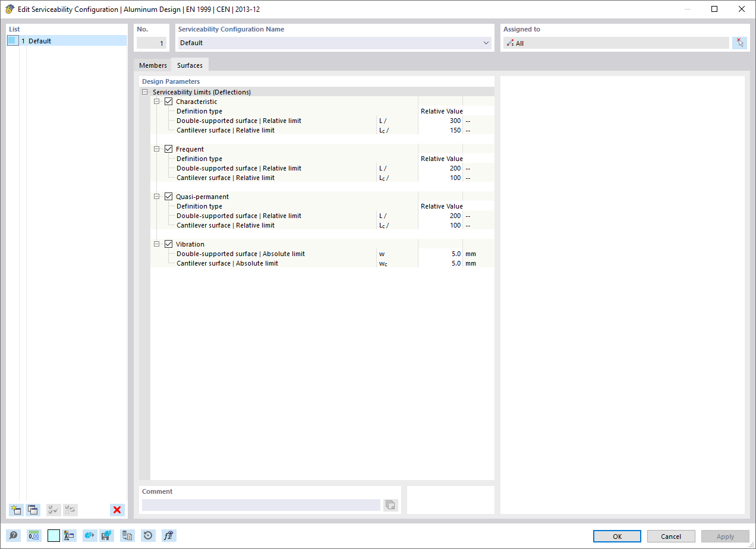Click inside the Comment input field

pyautogui.click(x=262, y=504)
